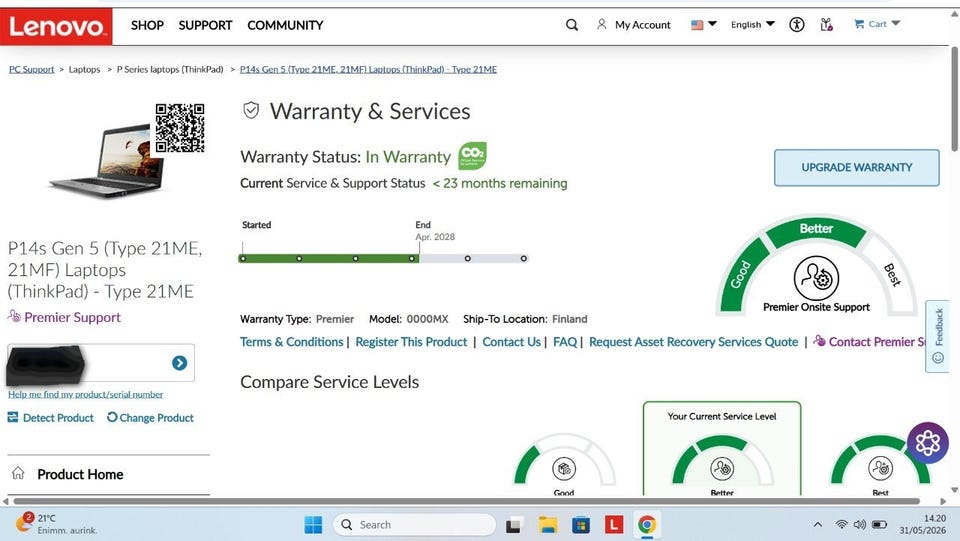Click the last dot on the warranty timeline
The image size is (960, 541).
(x=523, y=258)
